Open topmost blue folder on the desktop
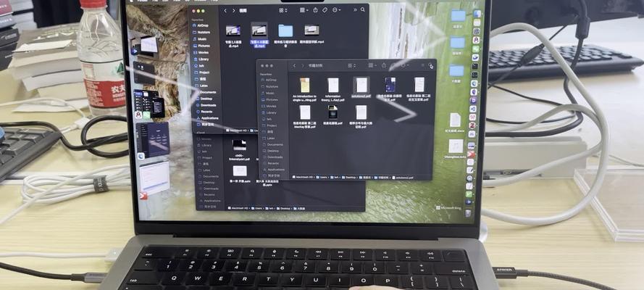The width and height of the screenshot is (644, 290). click(x=458, y=16)
